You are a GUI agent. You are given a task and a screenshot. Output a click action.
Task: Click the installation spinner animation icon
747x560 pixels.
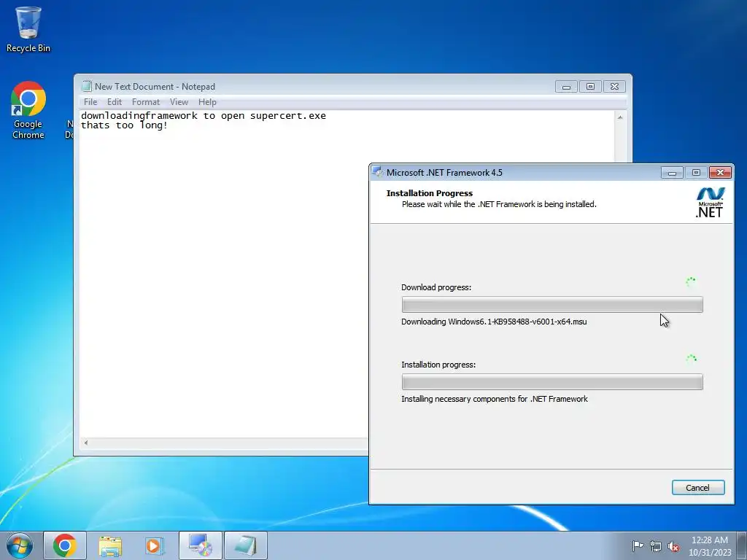[x=691, y=359]
